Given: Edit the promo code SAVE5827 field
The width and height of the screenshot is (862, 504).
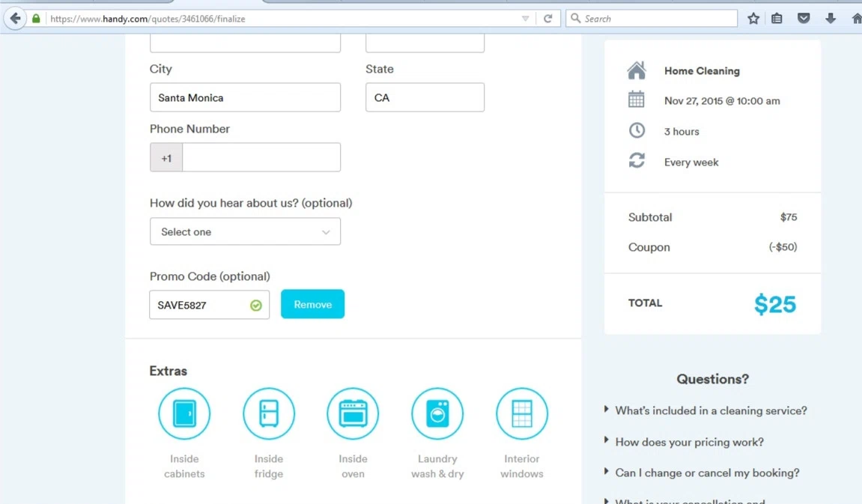Looking at the screenshot, I should coord(210,305).
